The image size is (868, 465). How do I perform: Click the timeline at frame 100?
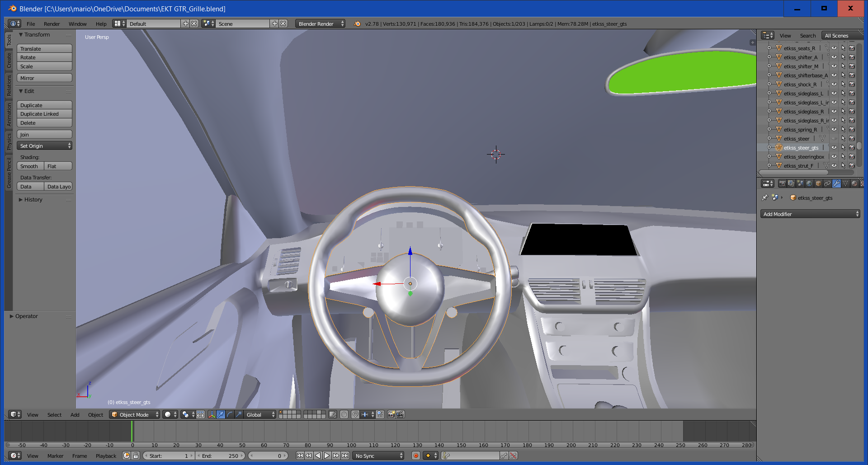pyautogui.click(x=351, y=432)
